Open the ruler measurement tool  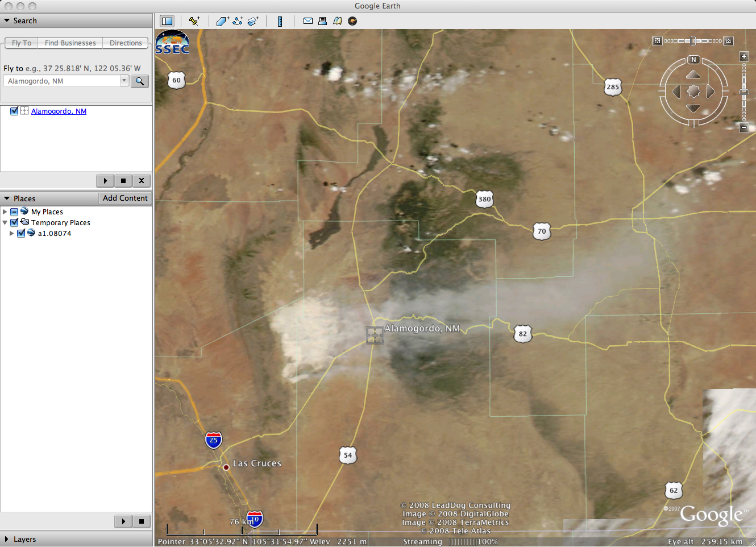click(x=280, y=21)
